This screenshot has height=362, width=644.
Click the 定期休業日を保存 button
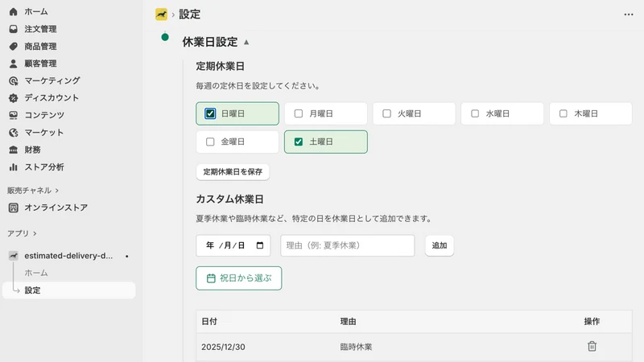[x=233, y=172]
